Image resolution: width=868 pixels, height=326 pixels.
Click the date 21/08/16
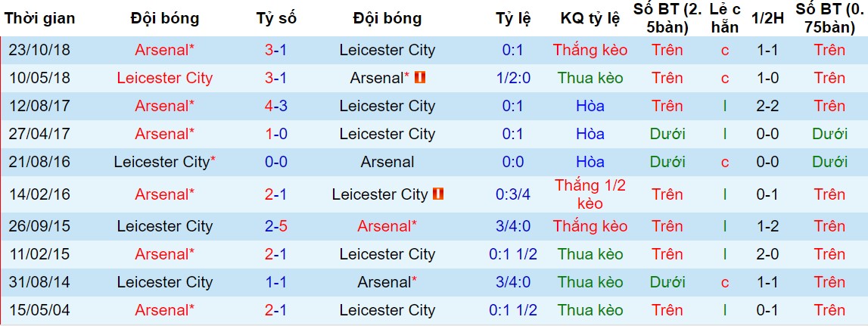pos(39,162)
